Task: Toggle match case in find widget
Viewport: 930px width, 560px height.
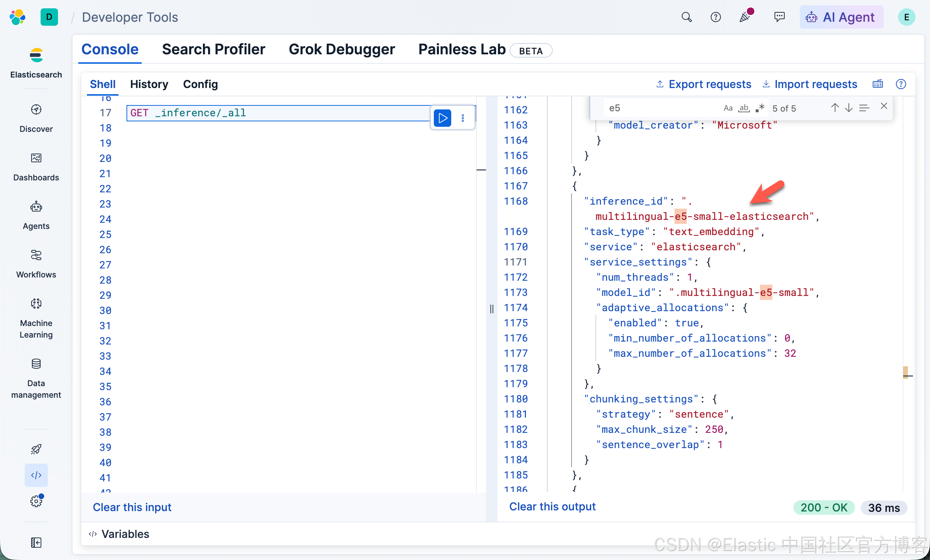Action: (728, 108)
